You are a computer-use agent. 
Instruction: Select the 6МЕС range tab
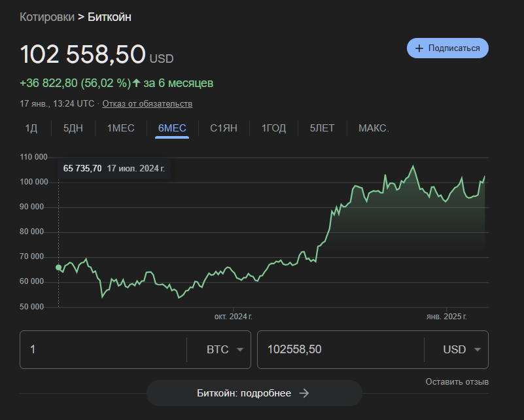pos(172,128)
